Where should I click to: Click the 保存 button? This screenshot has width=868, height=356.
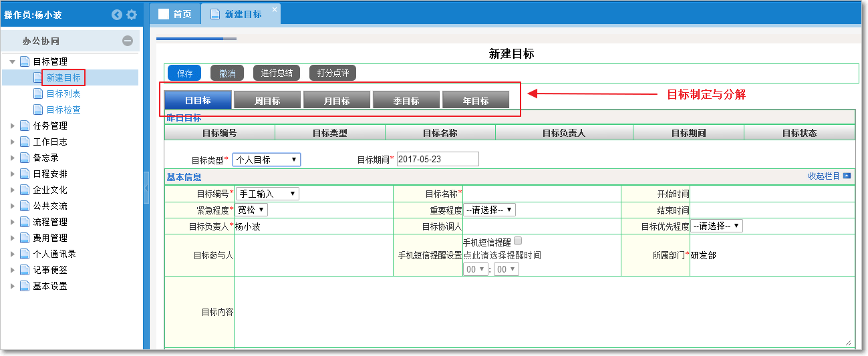184,73
